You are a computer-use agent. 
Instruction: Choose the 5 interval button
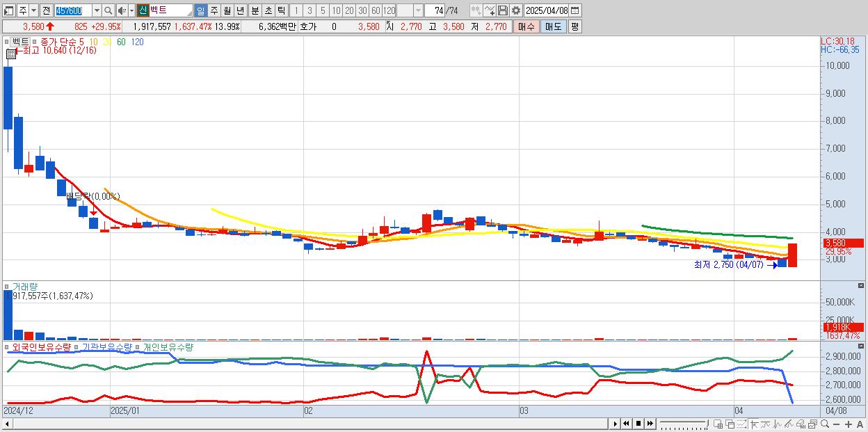coord(322,10)
